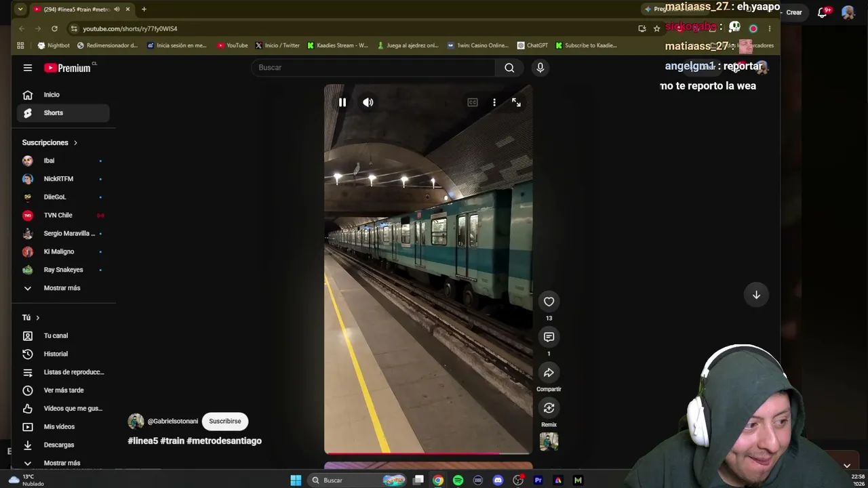Mute the tab using its speaker icon
The image size is (868, 488).
click(117, 9)
